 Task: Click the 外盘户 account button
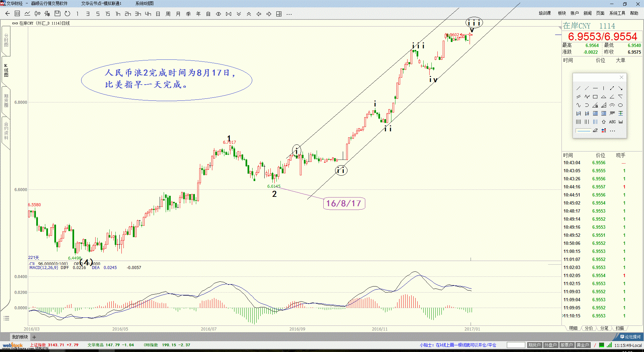coord(550,345)
